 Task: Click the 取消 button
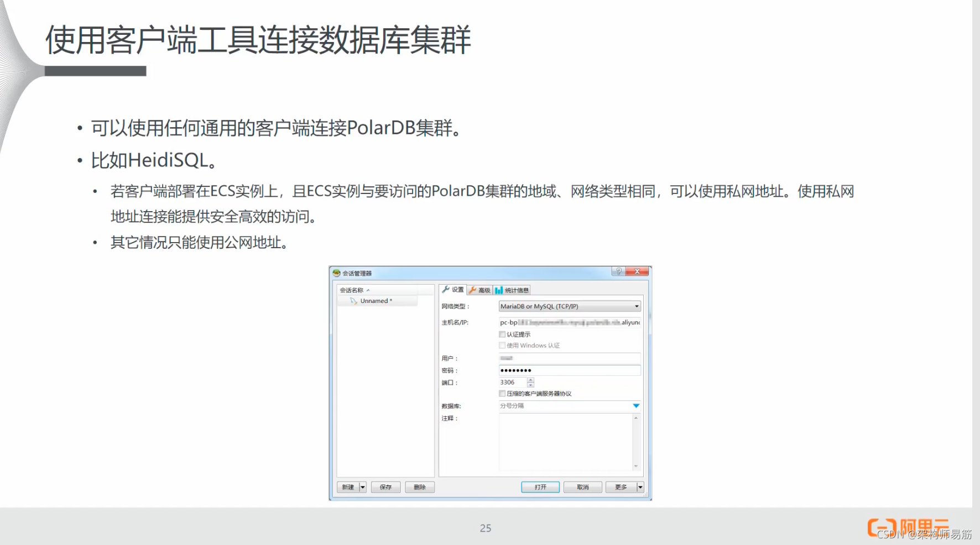tap(583, 487)
